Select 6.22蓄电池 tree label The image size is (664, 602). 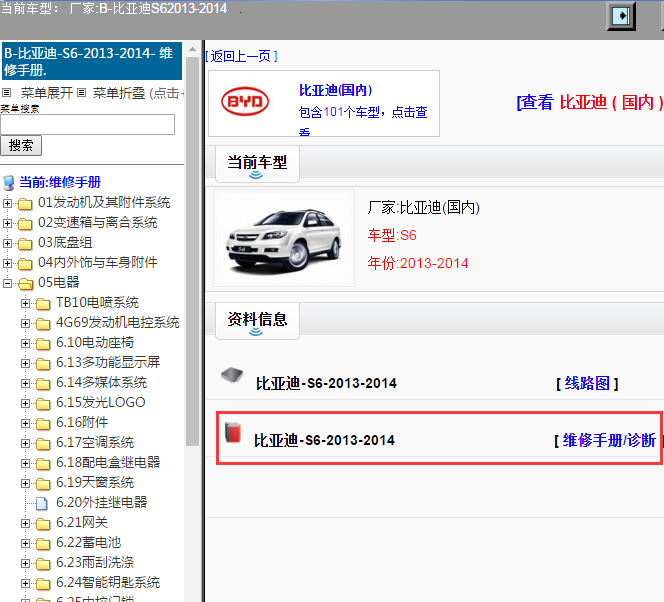[x=89, y=542]
